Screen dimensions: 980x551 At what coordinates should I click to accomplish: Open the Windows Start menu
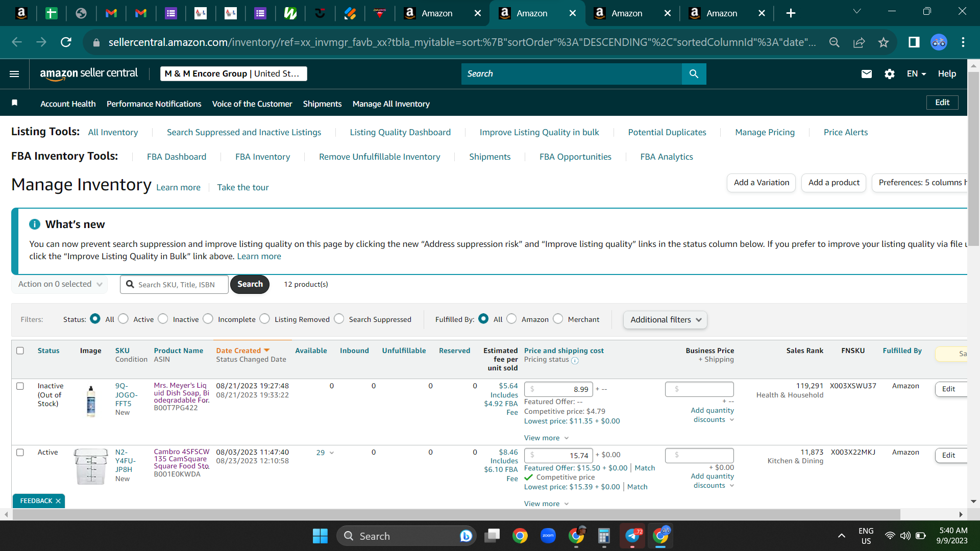320,536
